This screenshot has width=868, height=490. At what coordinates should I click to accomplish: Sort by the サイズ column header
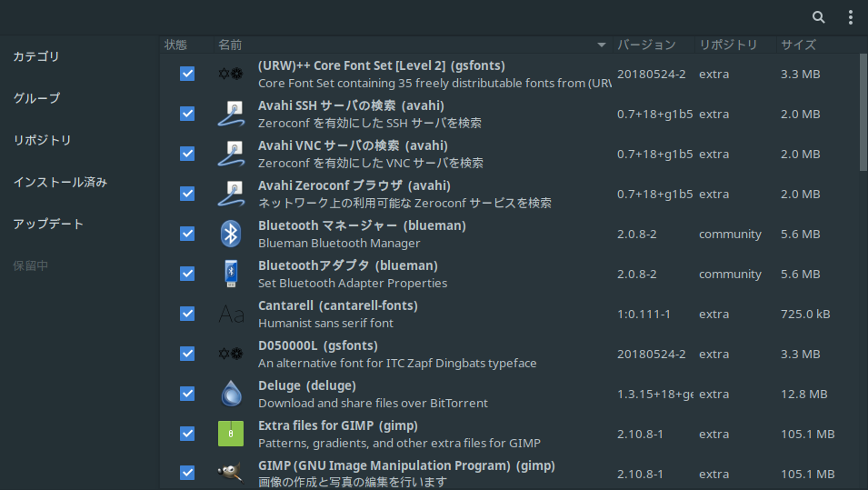click(817, 45)
